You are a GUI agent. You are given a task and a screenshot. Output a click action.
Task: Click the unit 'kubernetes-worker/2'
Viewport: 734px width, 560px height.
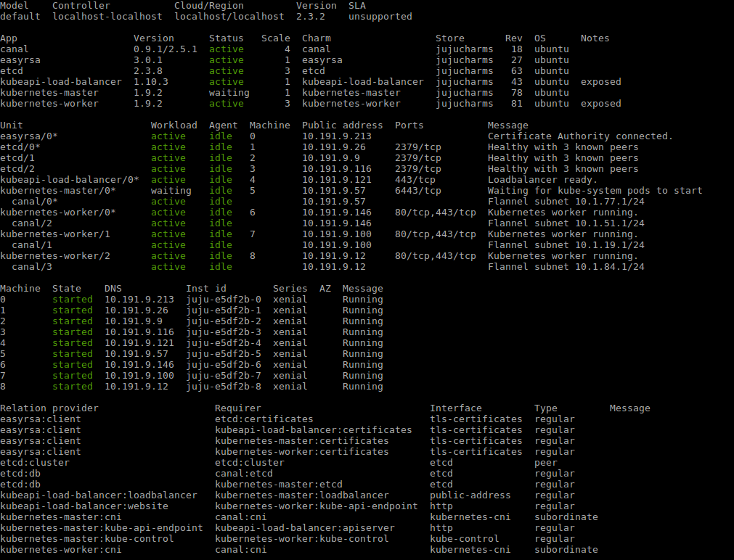point(55,256)
